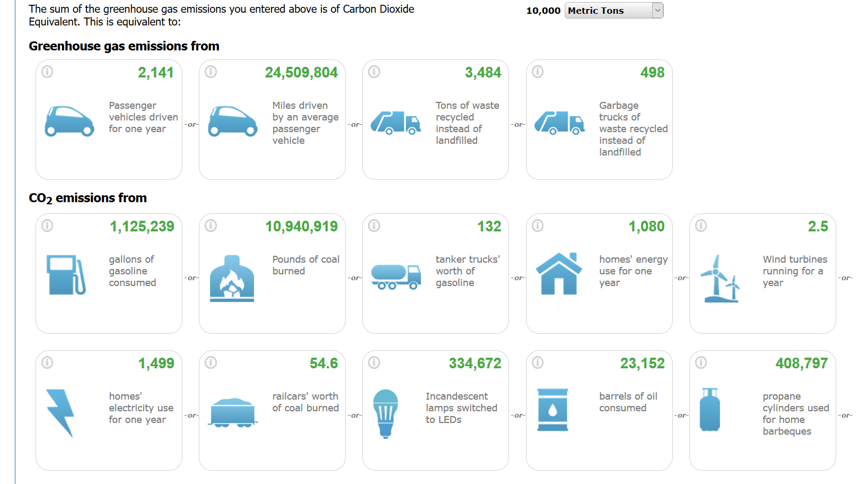Click the value 2,141 passenger vehicles
868x484 pixels.
[x=156, y=73]
